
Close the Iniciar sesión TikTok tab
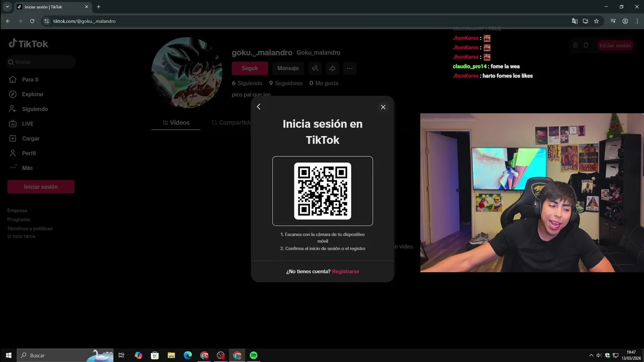point(87,7)
